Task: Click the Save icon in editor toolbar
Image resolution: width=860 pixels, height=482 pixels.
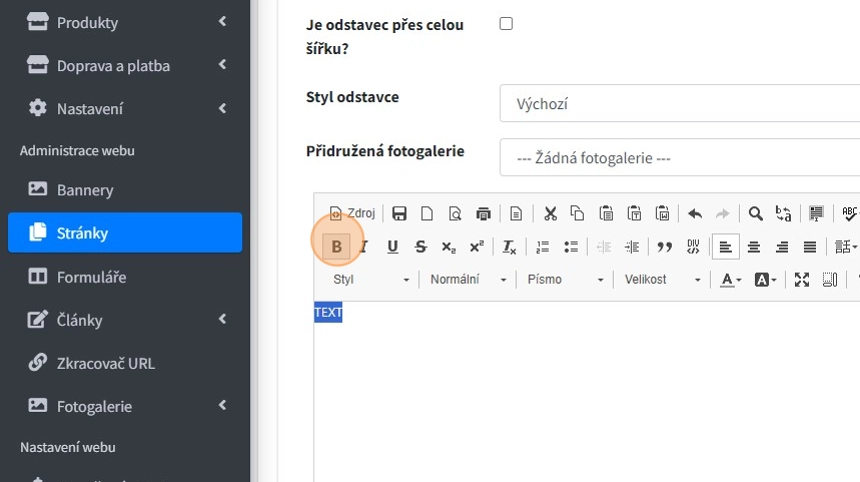Action: click(399, 213)
